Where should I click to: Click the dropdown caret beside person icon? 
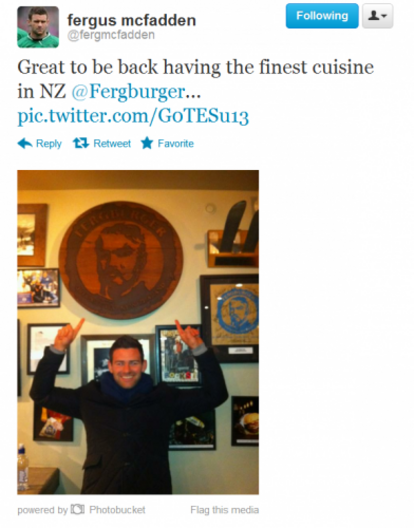384,16
